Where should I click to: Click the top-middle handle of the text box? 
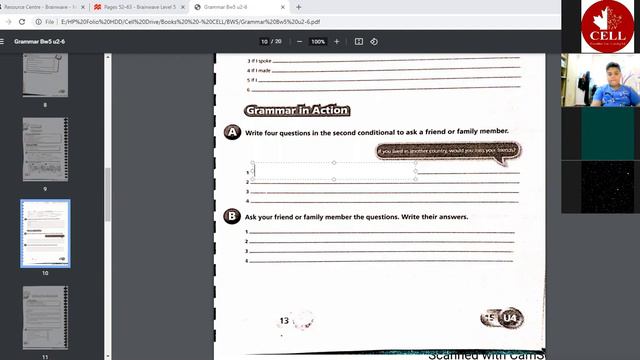[x=334, y=163]
